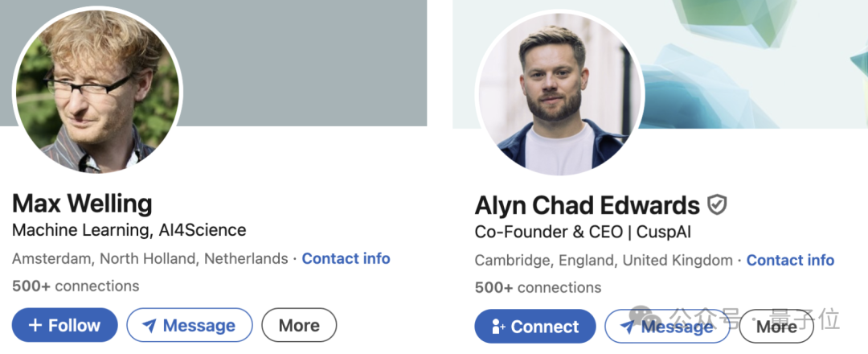Click the plus icon on Follow button
The height and width of the screenshot is (354, 868).
pos(35,326)
